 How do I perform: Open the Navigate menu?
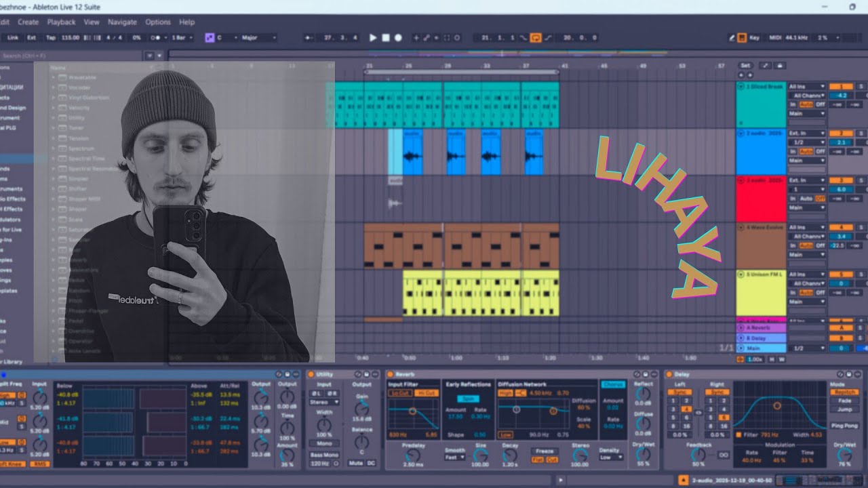122,22
